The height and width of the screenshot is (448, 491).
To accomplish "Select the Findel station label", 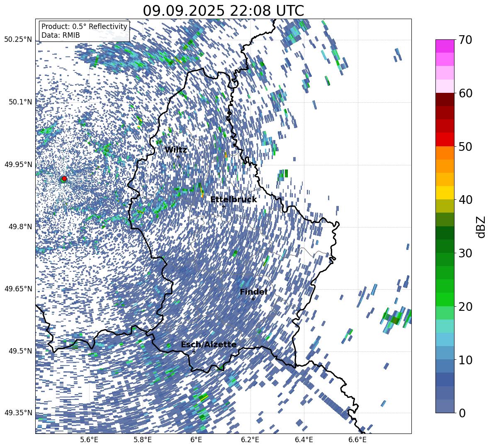I will coord(253,292).
